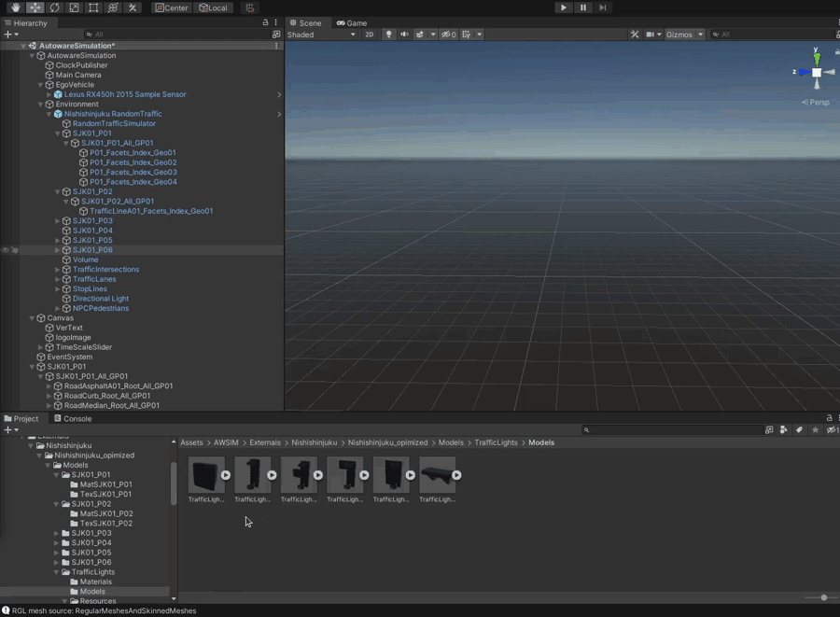The width and height of the screenshot is (840, 617).
Task: Open the Shaded draw mode dropdown
Action: 321,35
